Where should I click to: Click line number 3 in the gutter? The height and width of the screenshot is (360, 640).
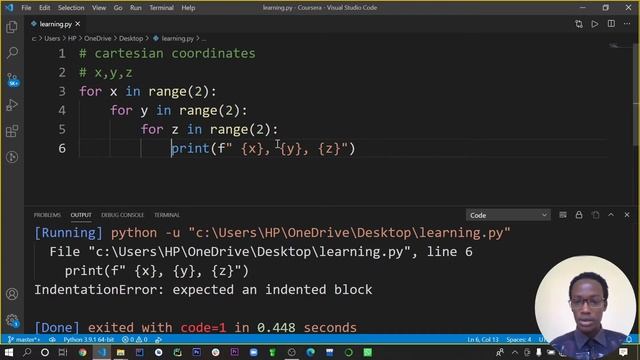click(x=62, y=91)
